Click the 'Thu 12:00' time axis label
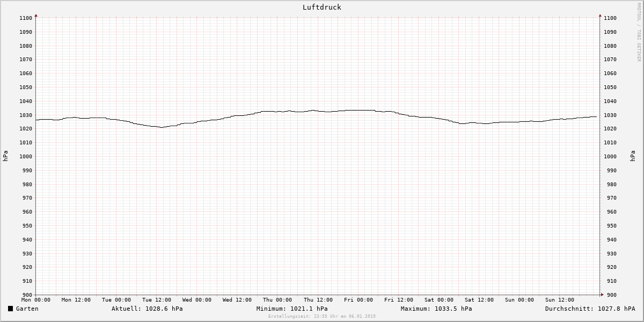Image resolution: width=644 pixels, height=322 pixels. click(318, 300)
